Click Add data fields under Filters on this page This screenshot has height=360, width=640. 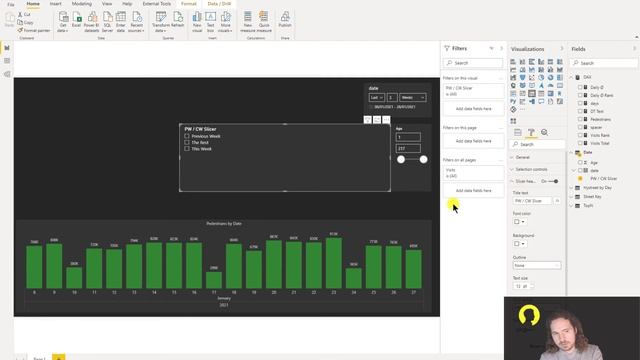tap(473, 141)
